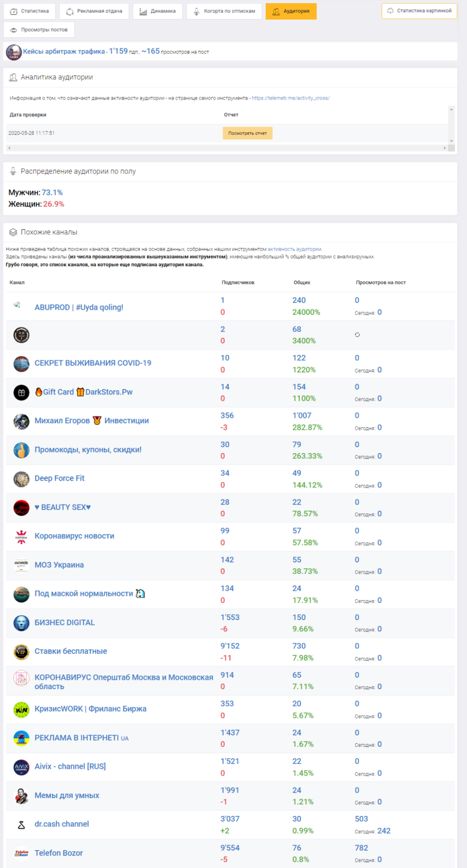Click the Кейсы арбитраж трафика channel avatar
This screenshot has width=467, height=868.
pos(13,52)
